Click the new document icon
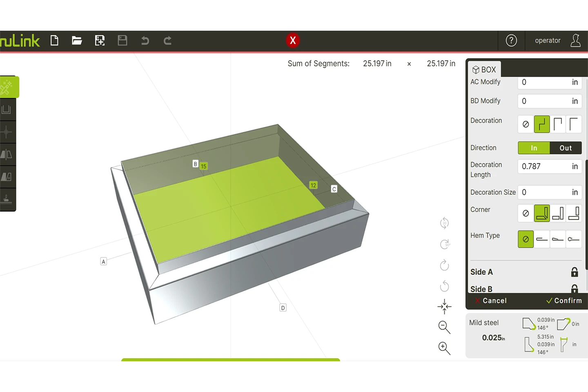 click(54, 40)
